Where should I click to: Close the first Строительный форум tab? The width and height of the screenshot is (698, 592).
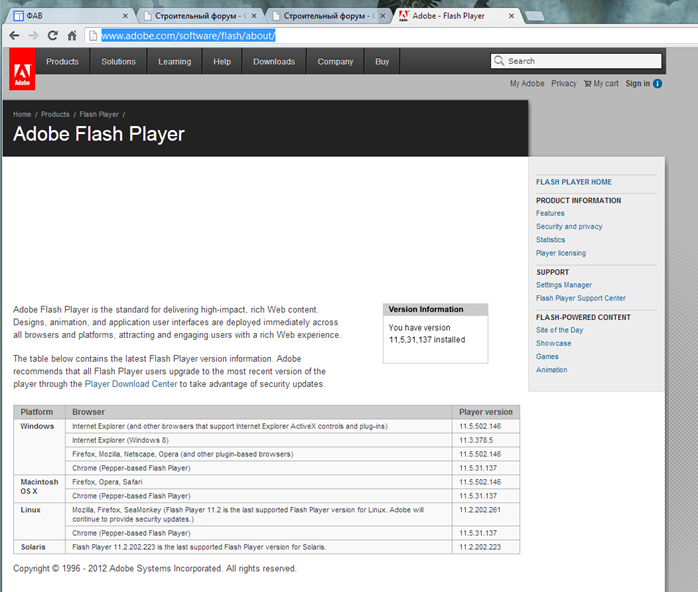254,16
